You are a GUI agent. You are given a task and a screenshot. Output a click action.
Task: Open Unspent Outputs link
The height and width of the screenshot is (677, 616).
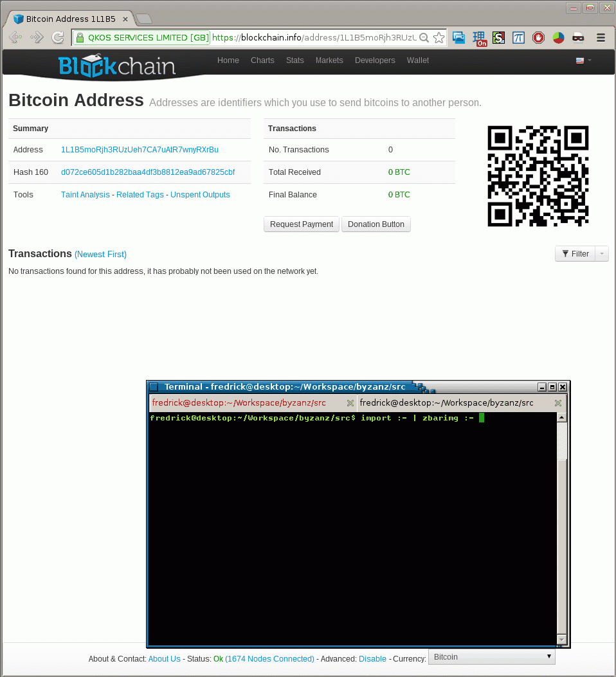(x=200, y=195)
